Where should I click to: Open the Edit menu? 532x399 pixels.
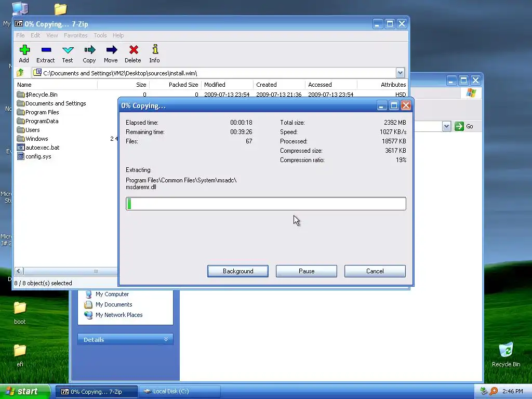click(x=35, y=35)
